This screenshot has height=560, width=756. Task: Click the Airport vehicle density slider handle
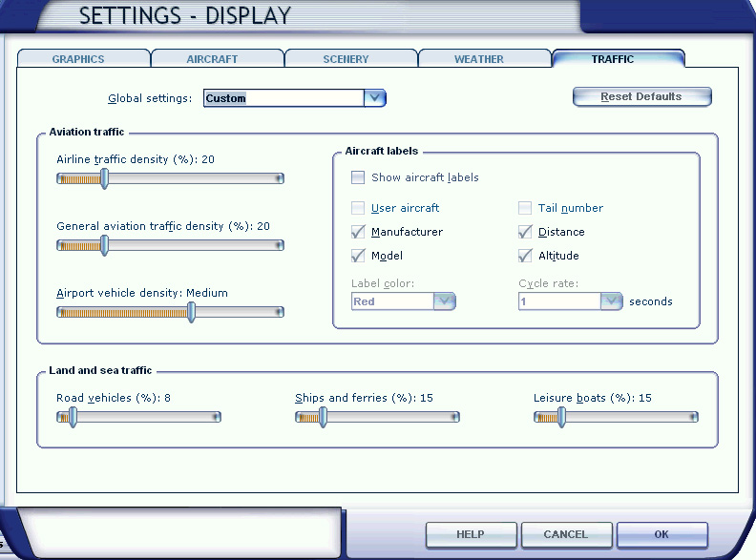[192, 312]
